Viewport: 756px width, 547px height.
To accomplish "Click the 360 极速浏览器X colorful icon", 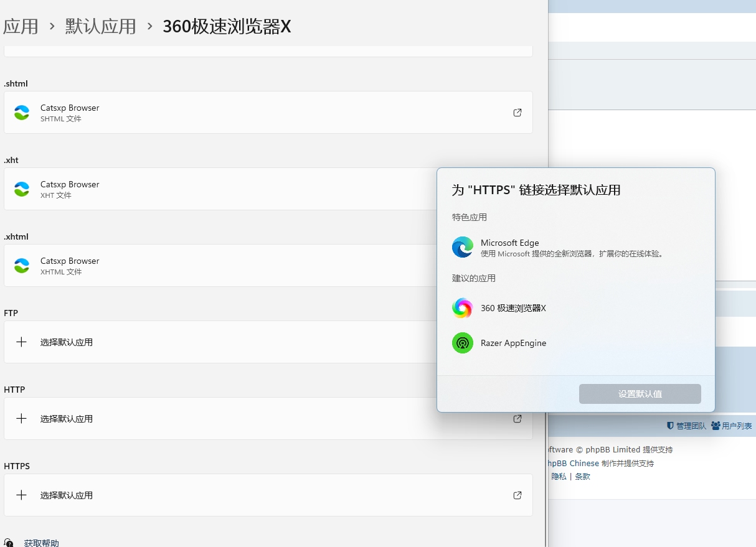I will [x=463, y=307].
